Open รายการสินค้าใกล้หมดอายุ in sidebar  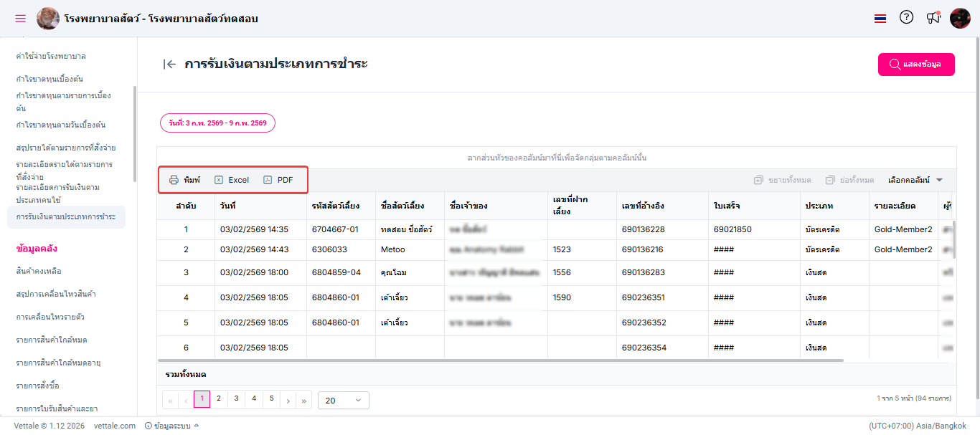point(58,363)
